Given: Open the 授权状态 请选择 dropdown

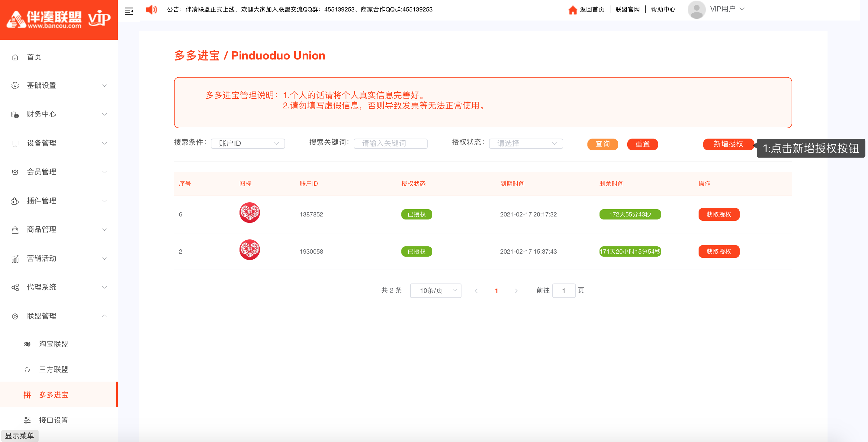Looking at the screenshot, I should pyautogui.click(x=526, y=143).
